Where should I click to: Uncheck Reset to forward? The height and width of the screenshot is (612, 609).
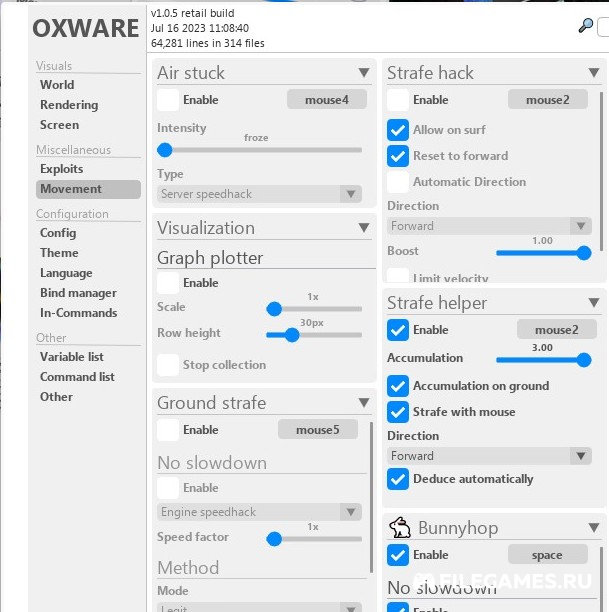398,156
